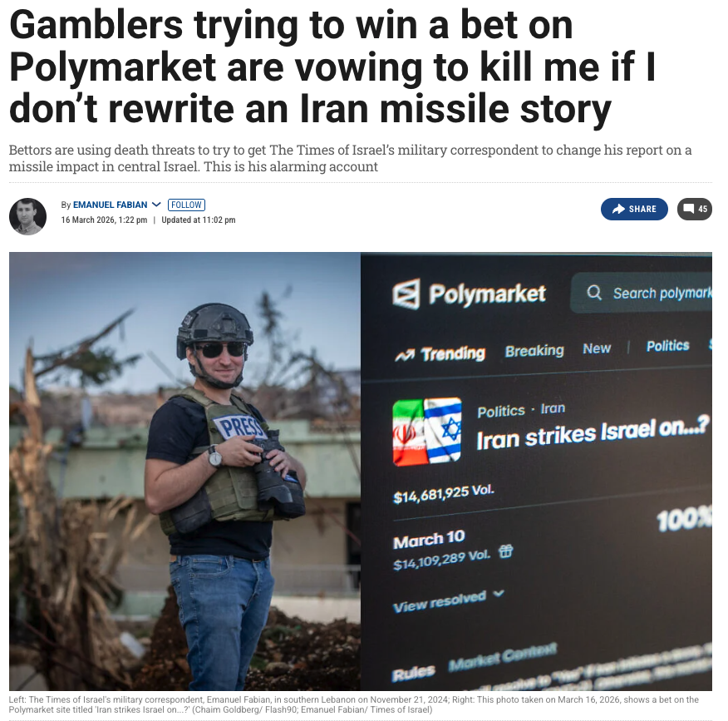Switch to the New tab
The width and height of the screenshot is (728, 721).
pos(597,348)
